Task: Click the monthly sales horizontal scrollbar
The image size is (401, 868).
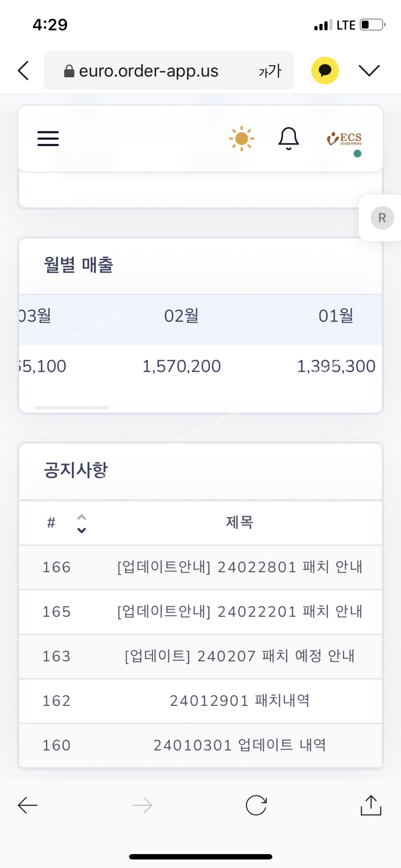Action: click(x=71, y=408)
